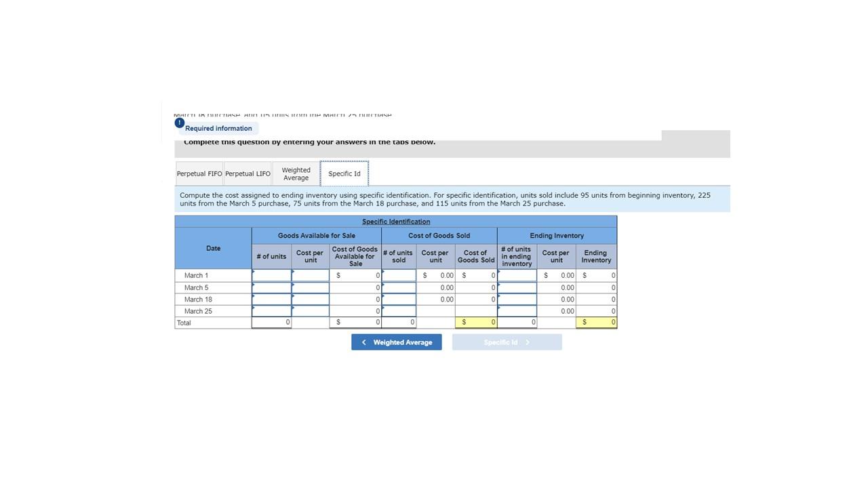Click the Date column header

214,248
